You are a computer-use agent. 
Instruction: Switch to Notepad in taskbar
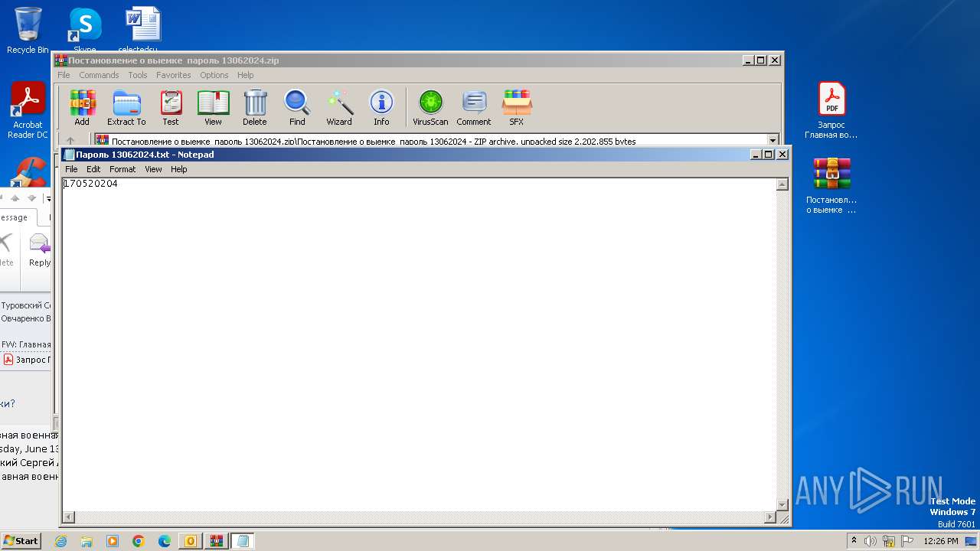tap(243, 541)
